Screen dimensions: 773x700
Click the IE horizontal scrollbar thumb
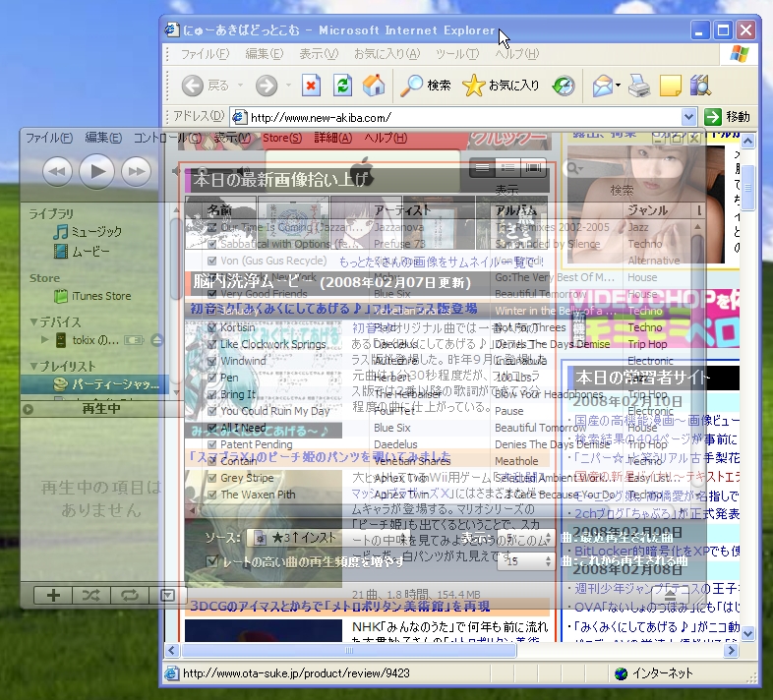pyautogui.click(x=349, y=650)
